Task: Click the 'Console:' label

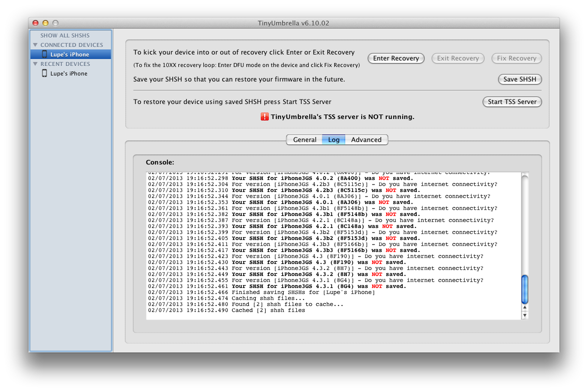Action: pyautogui.click(x=160, y=162)
